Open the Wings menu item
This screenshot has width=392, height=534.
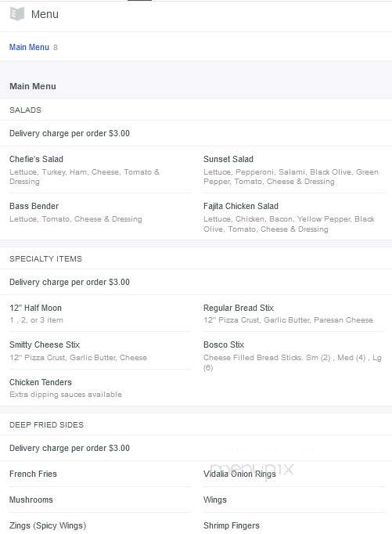214,500
